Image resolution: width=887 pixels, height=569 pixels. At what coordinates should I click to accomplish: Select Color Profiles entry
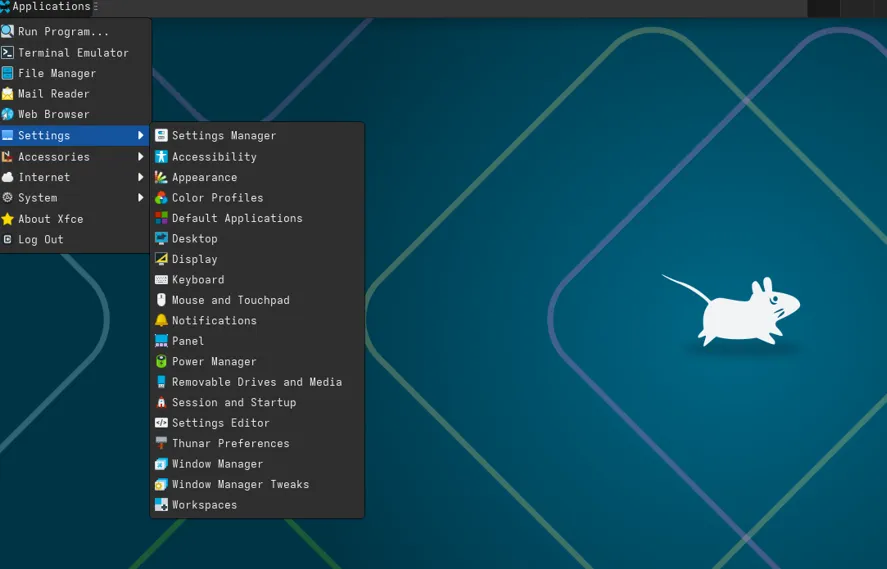[257, 197]
